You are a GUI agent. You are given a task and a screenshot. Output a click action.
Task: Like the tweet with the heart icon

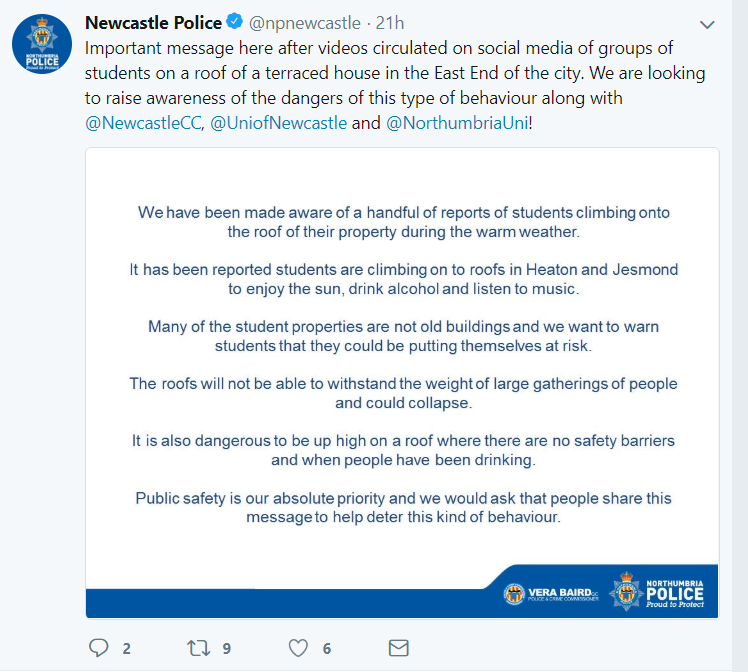click(x=298, y=648)
